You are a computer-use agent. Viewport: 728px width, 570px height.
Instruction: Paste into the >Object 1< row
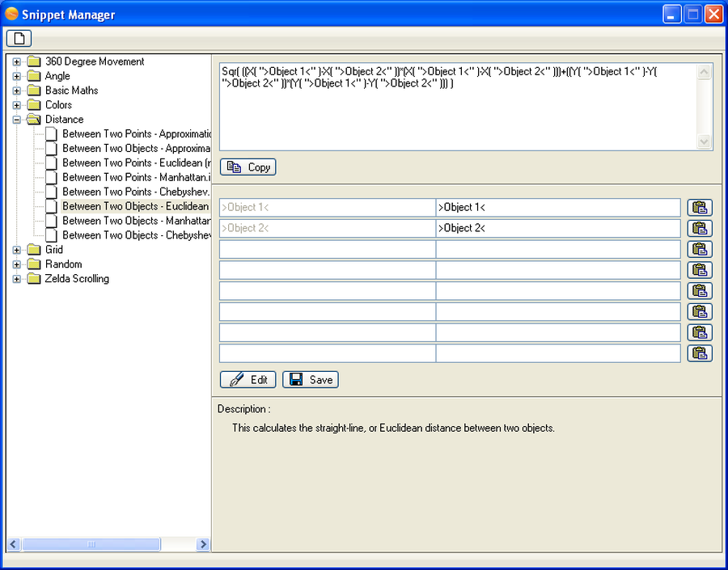(700, 208)
